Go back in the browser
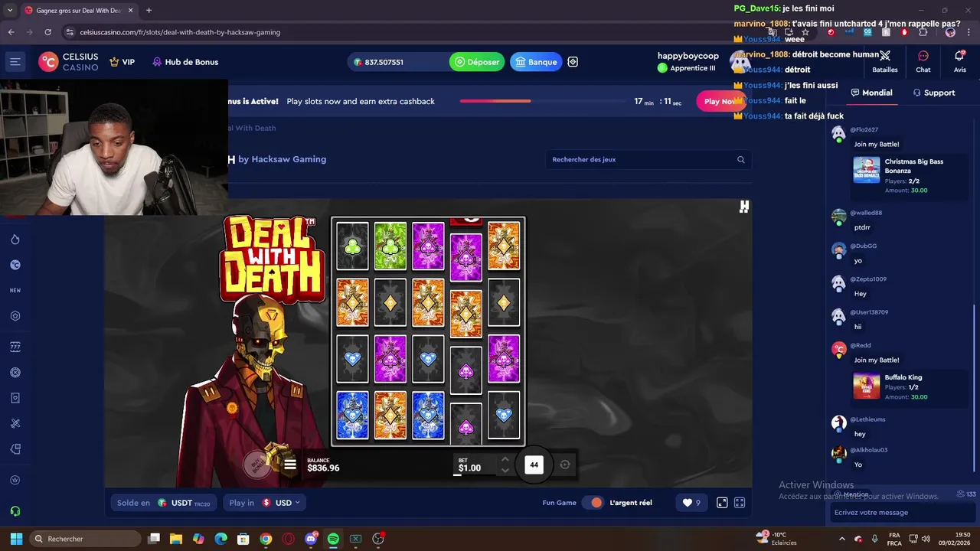Screen dimensions: 980x551 [x=11, y=32]
